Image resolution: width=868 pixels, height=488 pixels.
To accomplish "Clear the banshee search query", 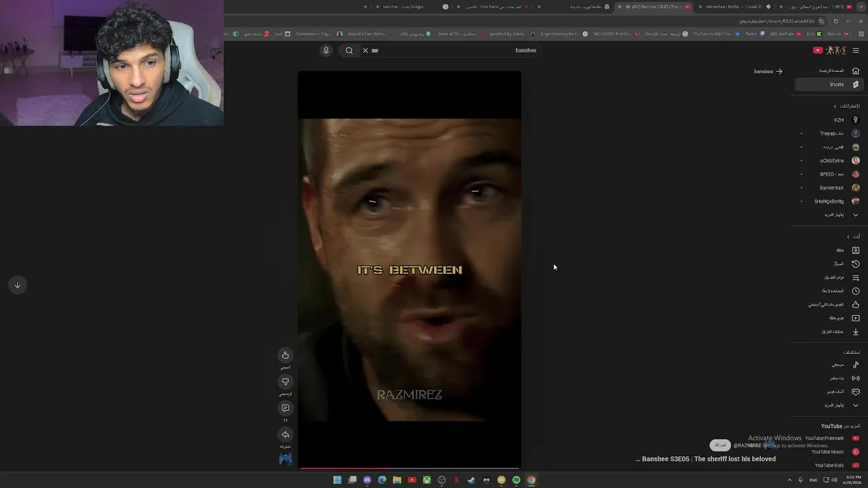I will (x=366, y=50).
